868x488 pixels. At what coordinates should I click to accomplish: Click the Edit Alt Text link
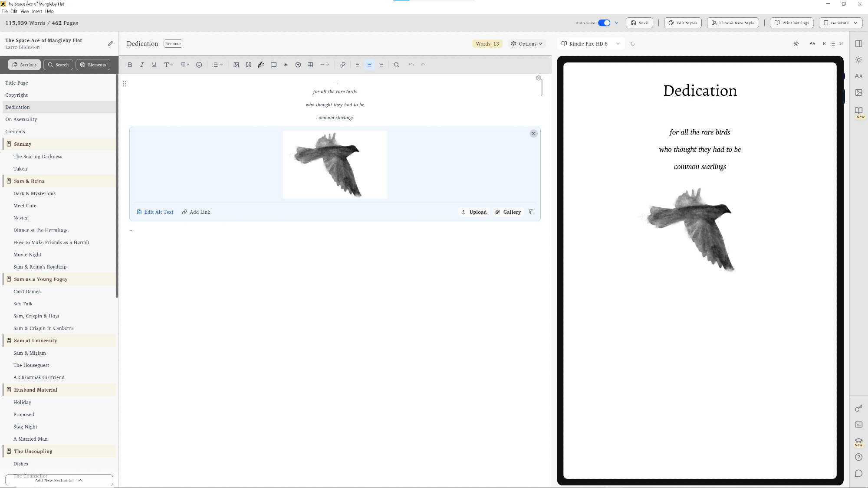coord(155,212)
